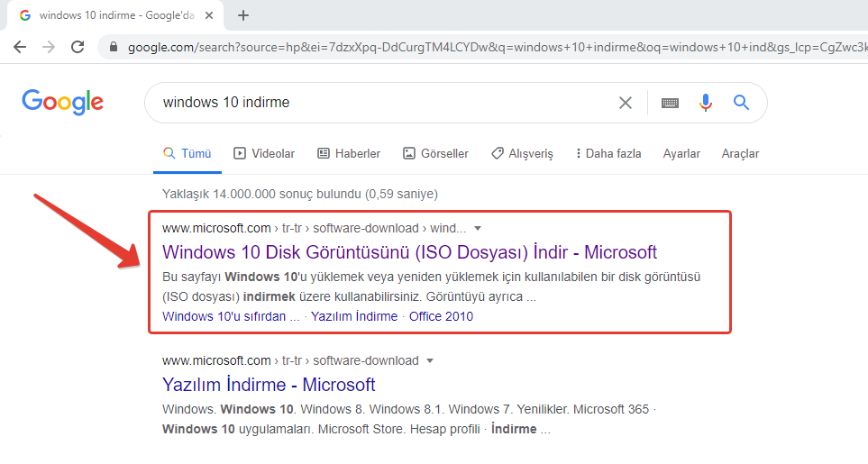Expand the first result's URL dropdown arrow
Image resolution: width=868 pixels, height=464 pixels.
pyautogui.click(x=478, y=228)
